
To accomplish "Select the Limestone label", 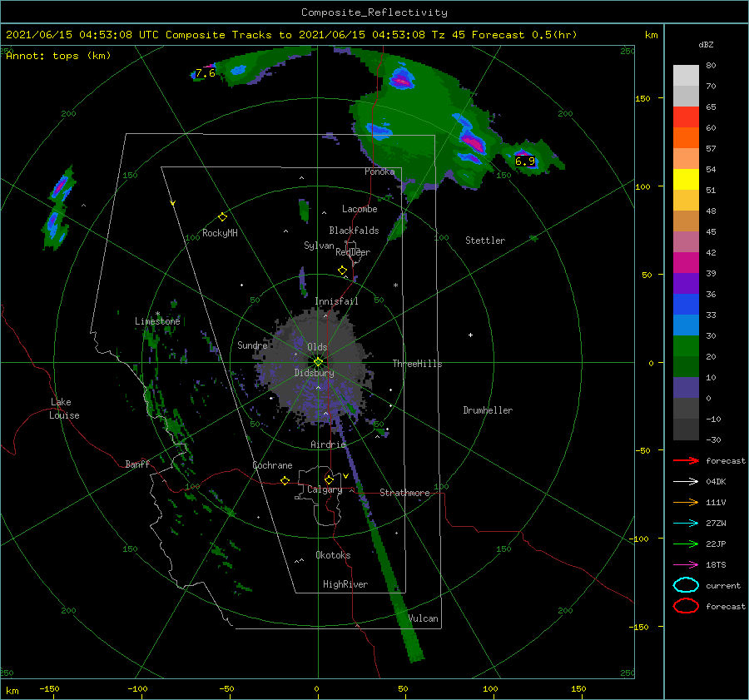I will tap(157, 321).
